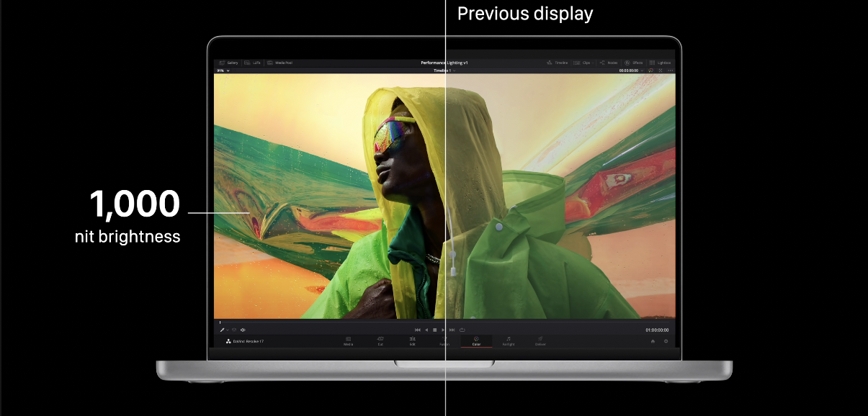Click the bypass icon above the viewer
Viewport: 868px width, 416px height.
click(x=650, y=71)
